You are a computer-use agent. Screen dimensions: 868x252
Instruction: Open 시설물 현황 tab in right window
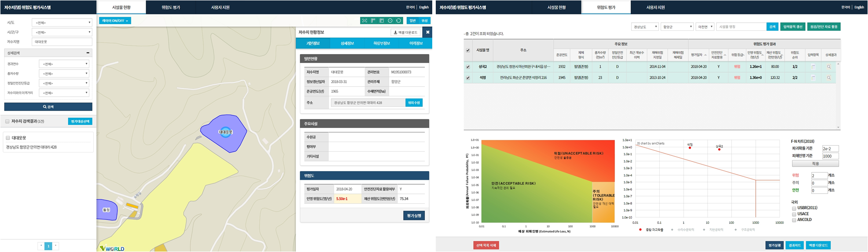[x=556, y=7]
